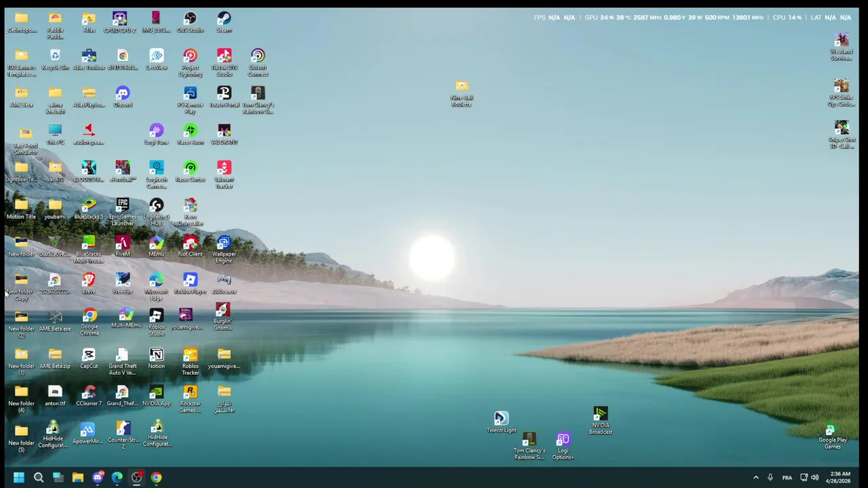Viewport: 868px width, 488px height.
Task: Launch CapCut from the desktop
Action: 89,358
